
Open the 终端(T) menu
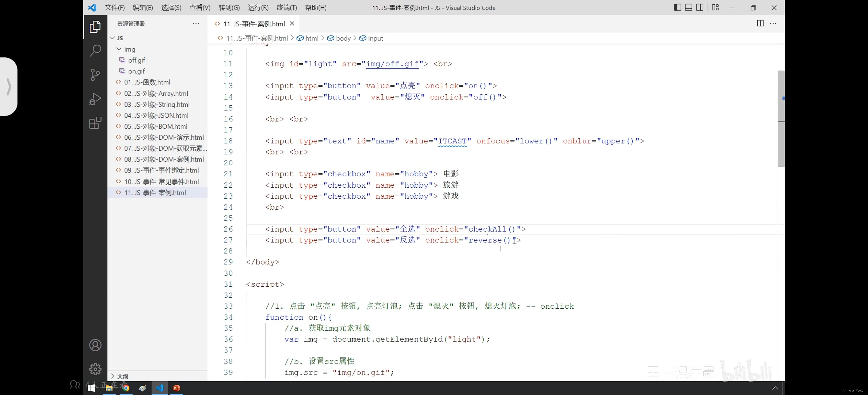(287, 7)
